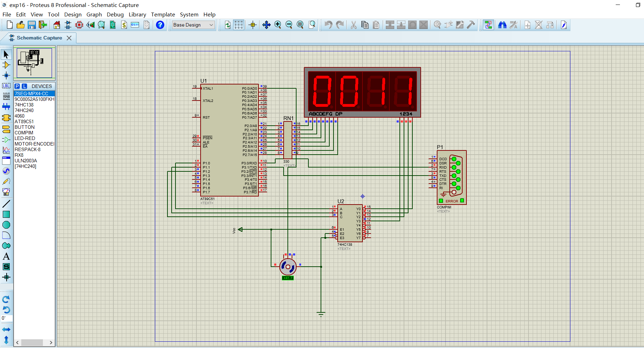Mirror horizontally with the double arrow icon
The height and width of the screenshot is (348, 644).
[6, 330]
